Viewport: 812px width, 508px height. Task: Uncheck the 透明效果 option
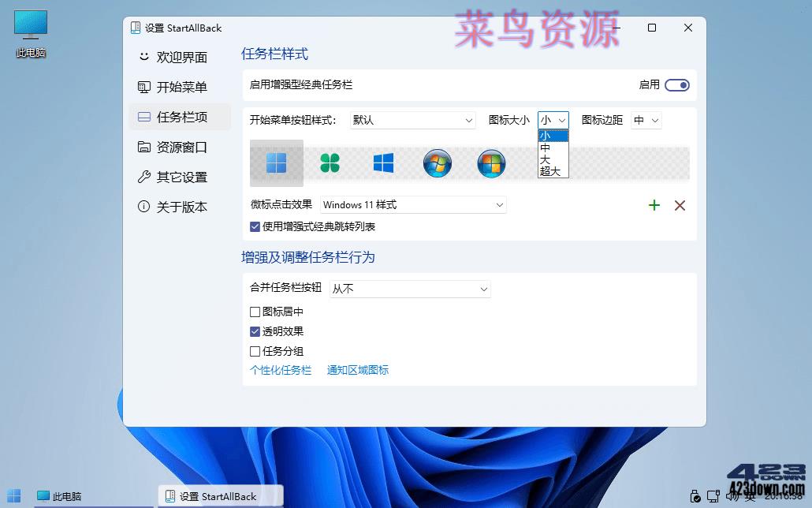pos(255,331)
